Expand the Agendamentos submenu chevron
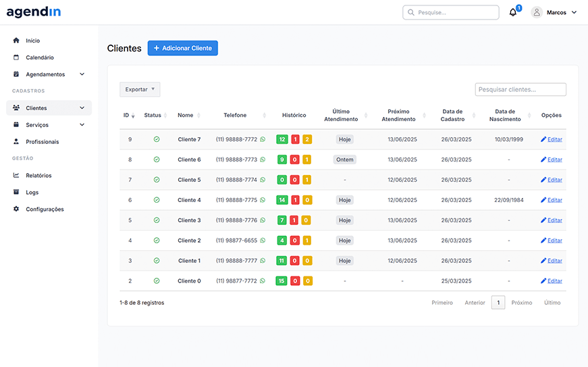 pos(82,74)
